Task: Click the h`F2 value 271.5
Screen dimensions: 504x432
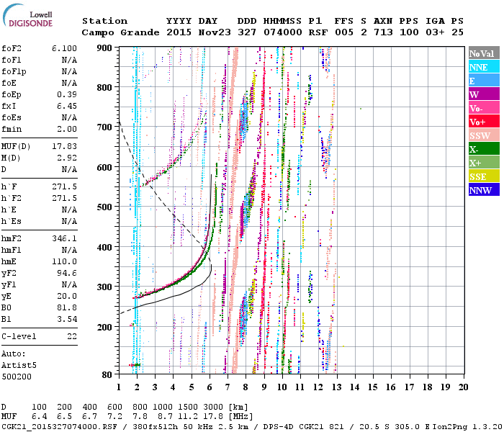Action: click(x=64, y=198)
